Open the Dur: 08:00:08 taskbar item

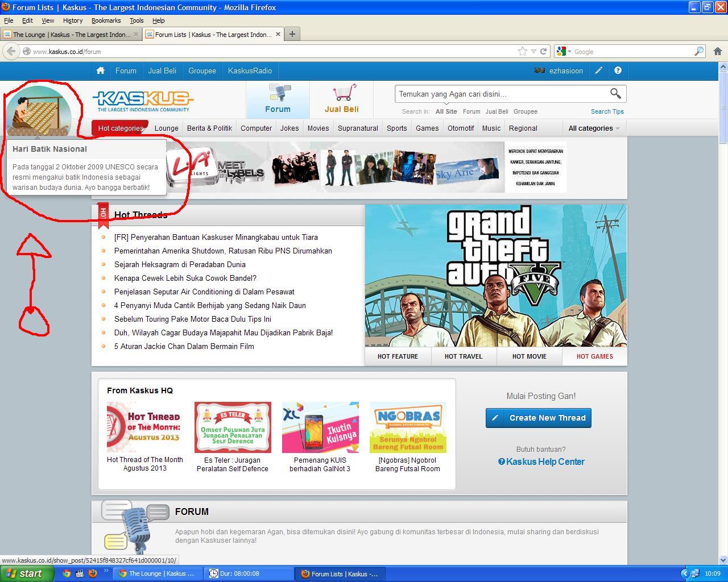249,573
